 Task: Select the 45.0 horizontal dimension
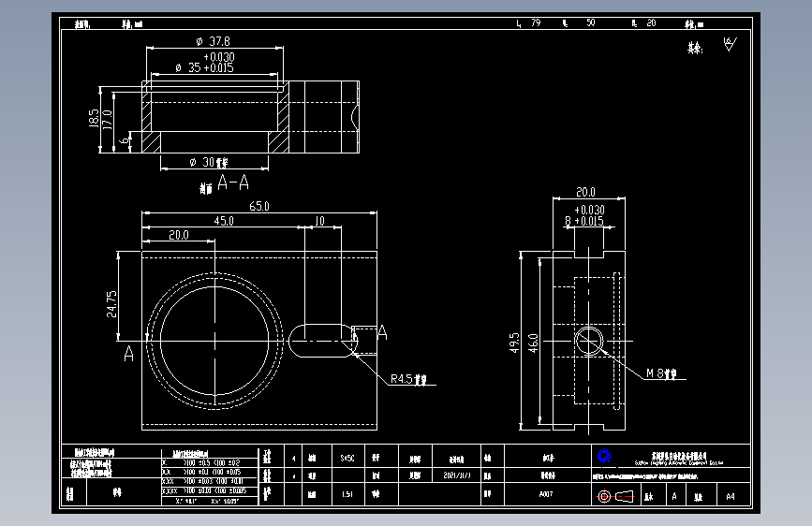[x=224, y=221]
